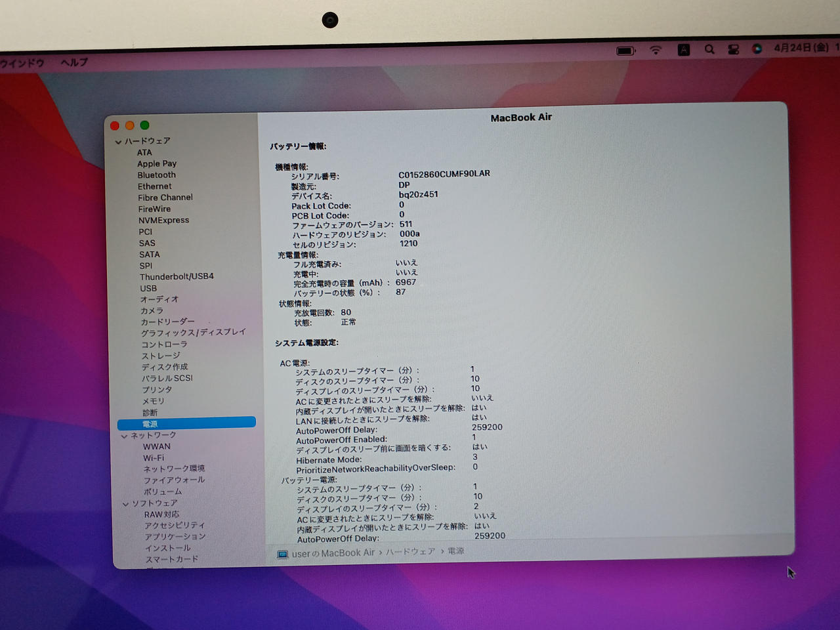The width and height of the screenshot is (840, 630).
Task: Click the computer icon in path bar
Action: pos(283,555)
